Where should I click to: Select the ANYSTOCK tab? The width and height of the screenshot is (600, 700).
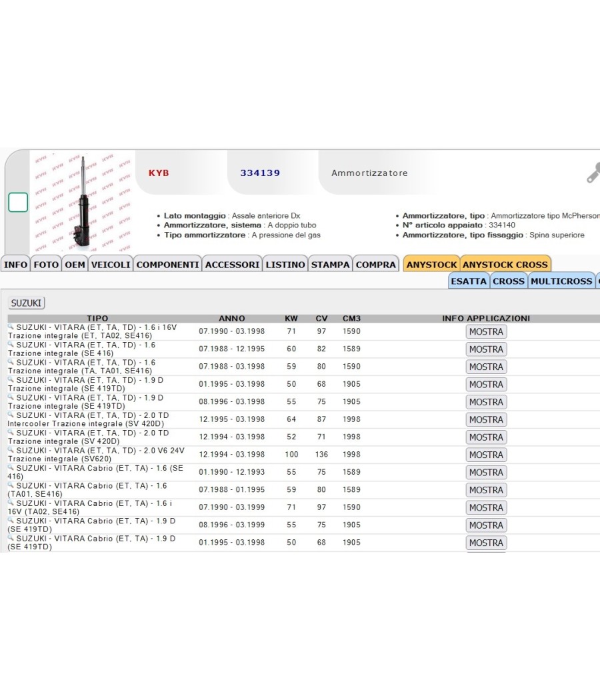pyautogui.click(x=432, y=264)
